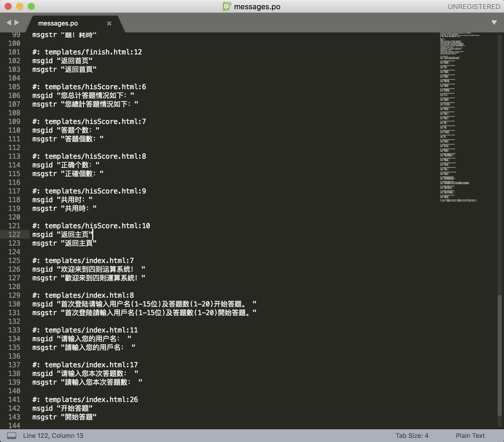Toggle the sidebar panel icon in status bar
Viewport: 504px width, 442px height.
12,436
